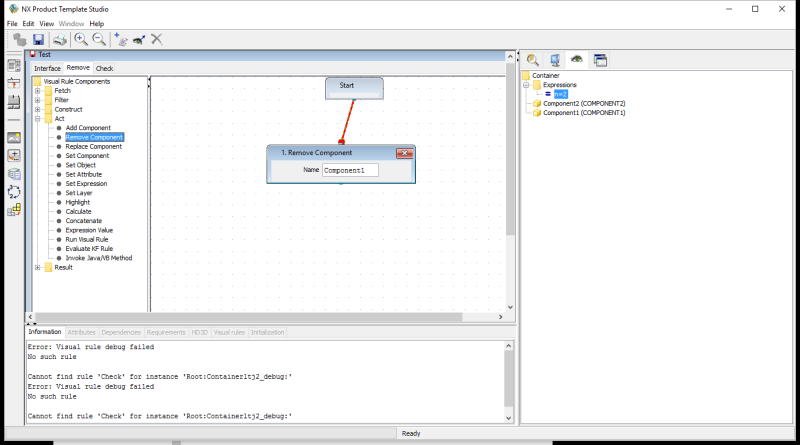Click the Zoom Out magnifier icon
This screenshot has height=445, width=800.
tap(99, 39)
